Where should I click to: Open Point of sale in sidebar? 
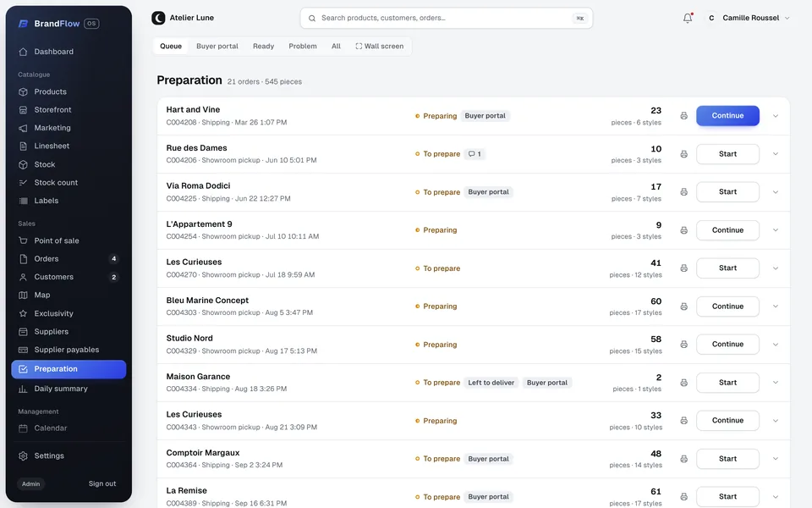coord(69,241)
